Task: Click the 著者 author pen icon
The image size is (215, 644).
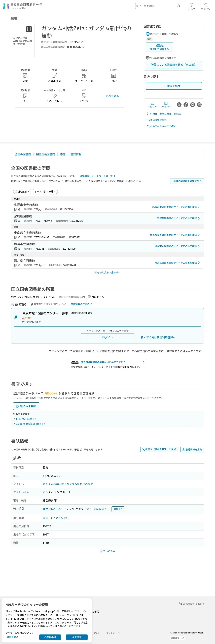Action: point(55,76)
